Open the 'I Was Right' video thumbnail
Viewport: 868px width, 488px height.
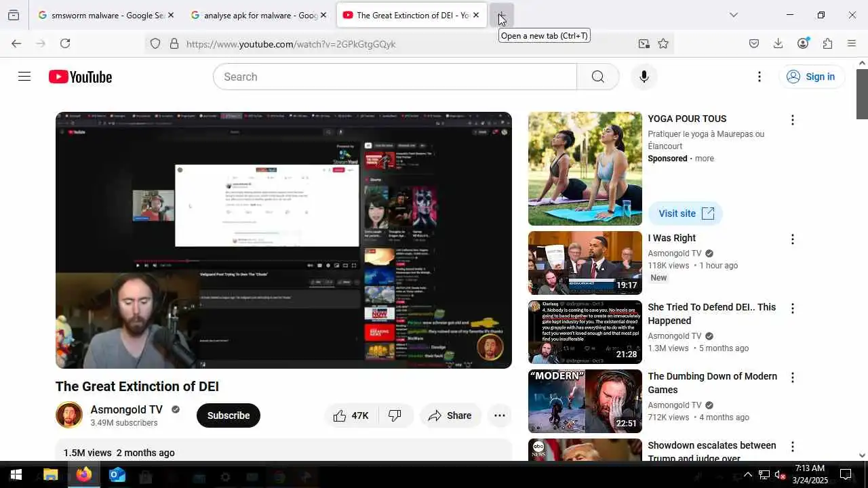tap(585, 263)
